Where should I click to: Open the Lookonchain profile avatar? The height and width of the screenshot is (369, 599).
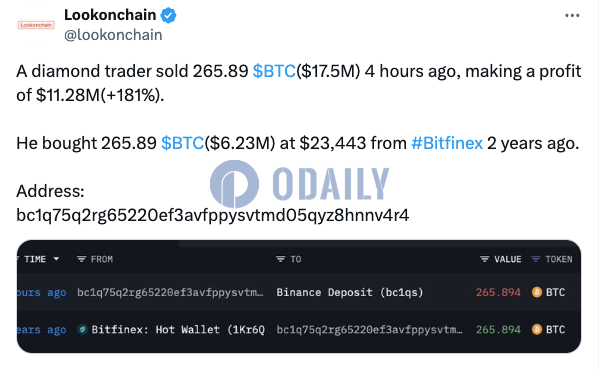[36, 25]
